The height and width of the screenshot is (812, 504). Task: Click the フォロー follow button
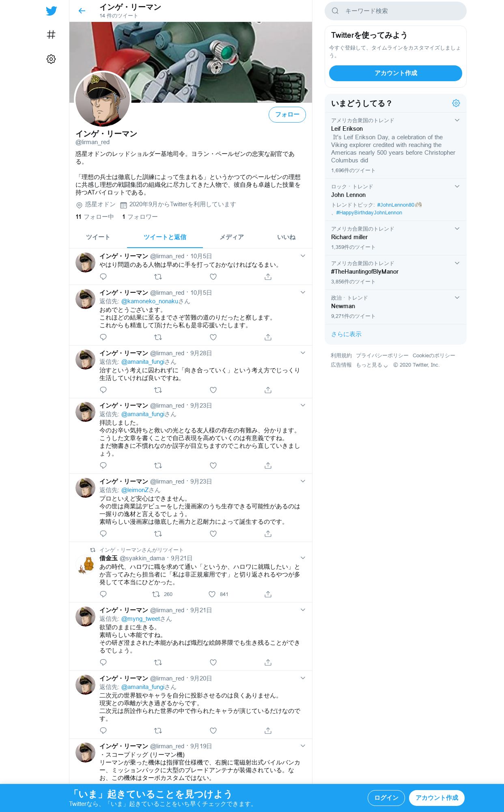287,114
